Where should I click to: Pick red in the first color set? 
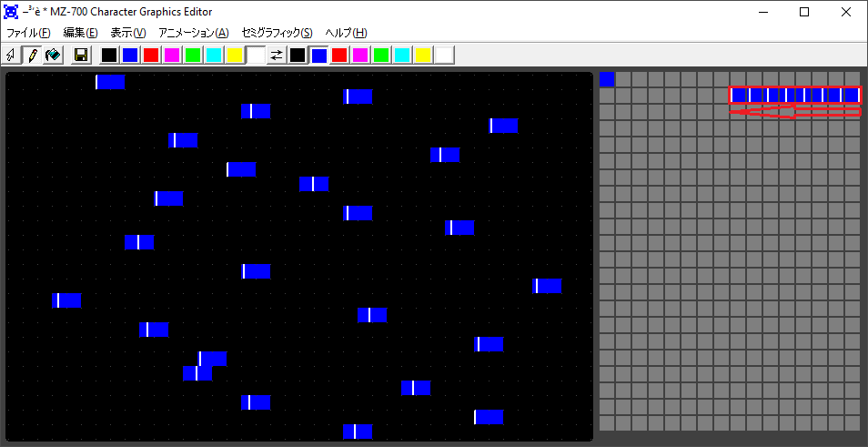(151, 56)
